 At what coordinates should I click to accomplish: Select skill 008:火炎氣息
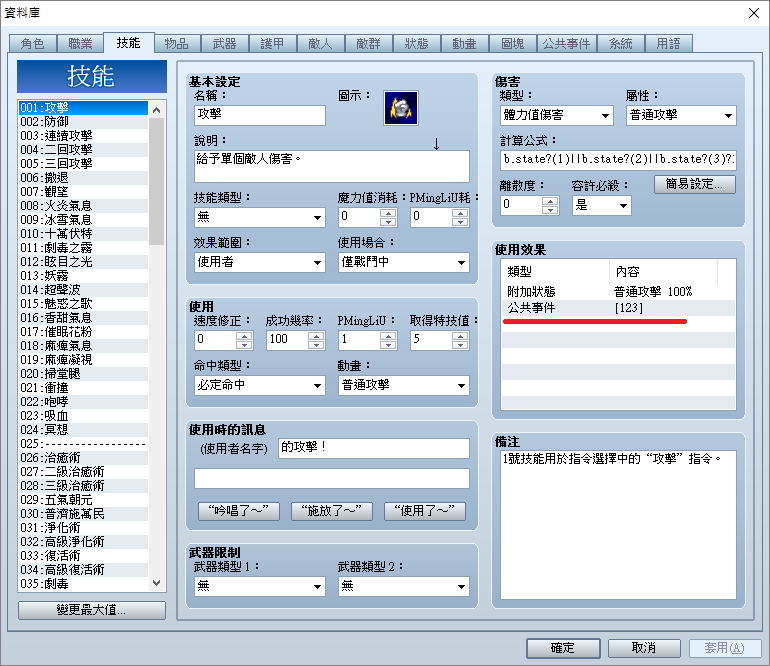[83, 206]
